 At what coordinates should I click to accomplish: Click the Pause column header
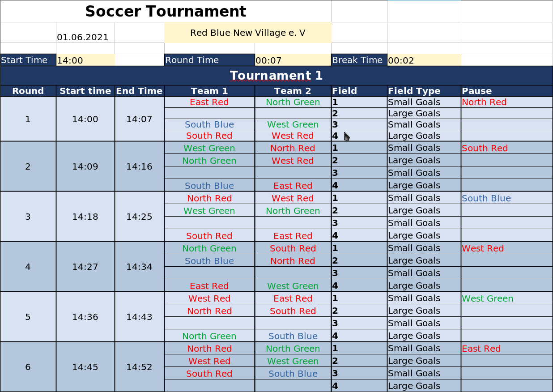click(x=507, y=91)
